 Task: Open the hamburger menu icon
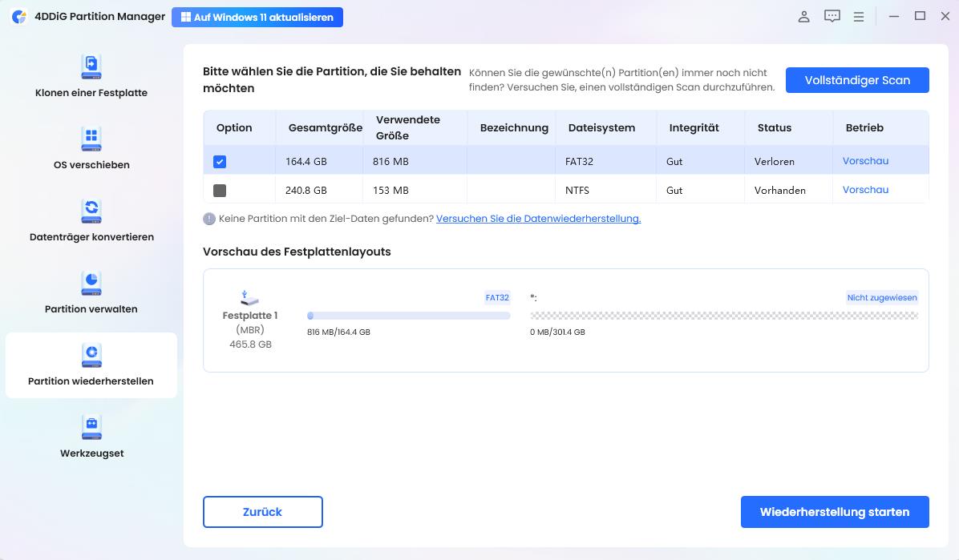point(859,17)
